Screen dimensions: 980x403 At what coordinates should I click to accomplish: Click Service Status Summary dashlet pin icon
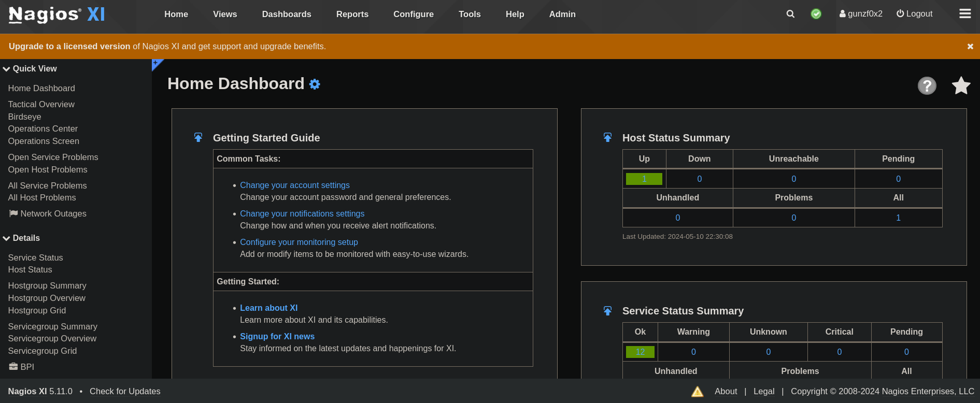607,311
